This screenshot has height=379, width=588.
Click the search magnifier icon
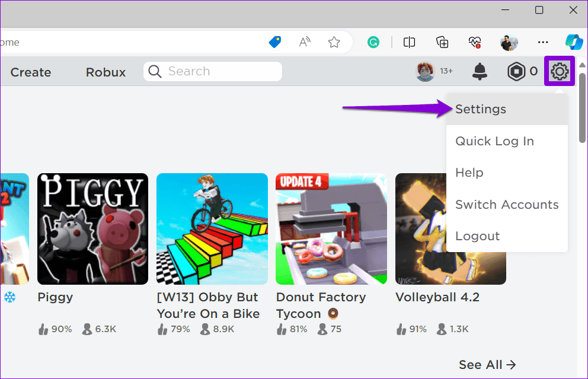point(155,71)
